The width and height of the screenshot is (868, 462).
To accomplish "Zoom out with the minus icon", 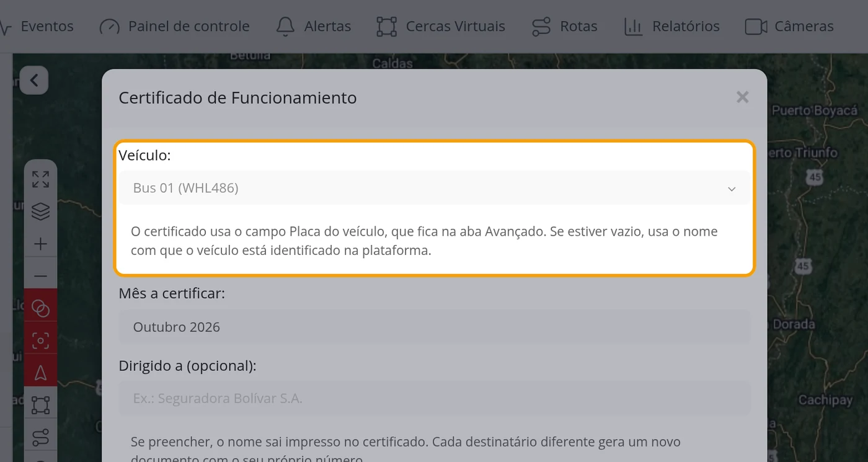I will point(40,276).
